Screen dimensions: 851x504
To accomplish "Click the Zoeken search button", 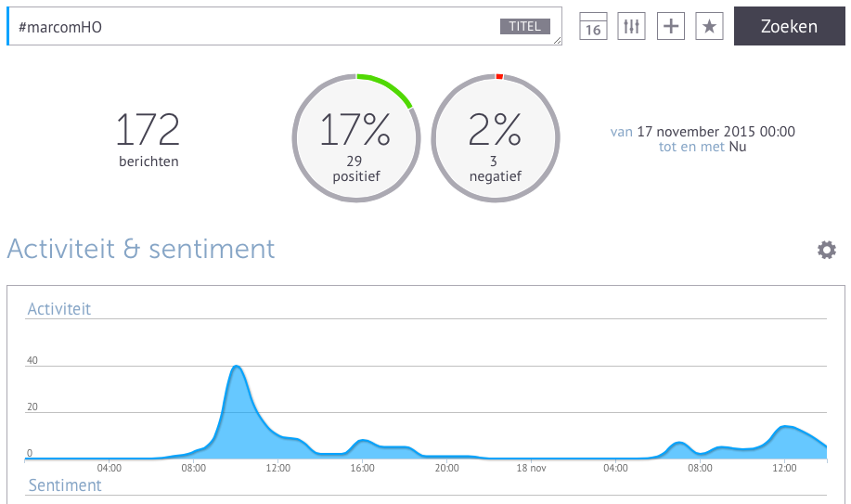I will (789, 26).
